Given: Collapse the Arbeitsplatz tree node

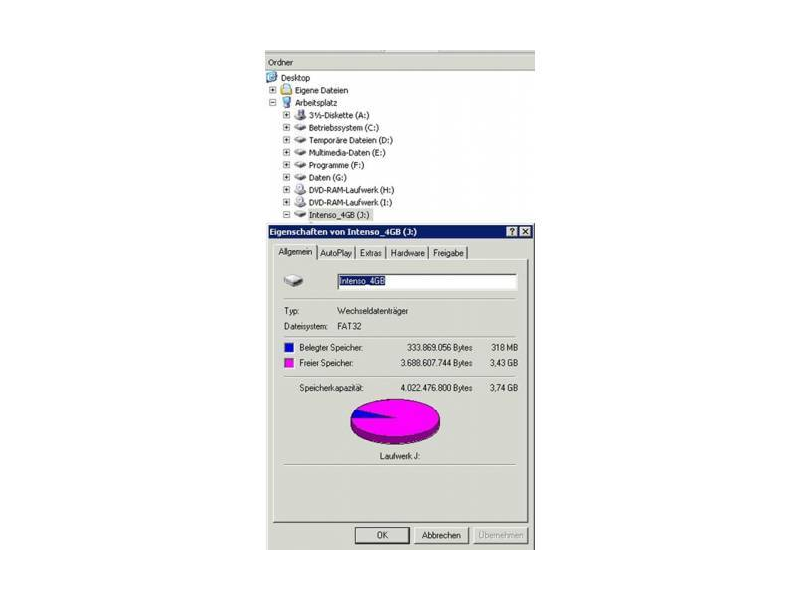Looking at the screenshot, I should click(x=272, y=103).
